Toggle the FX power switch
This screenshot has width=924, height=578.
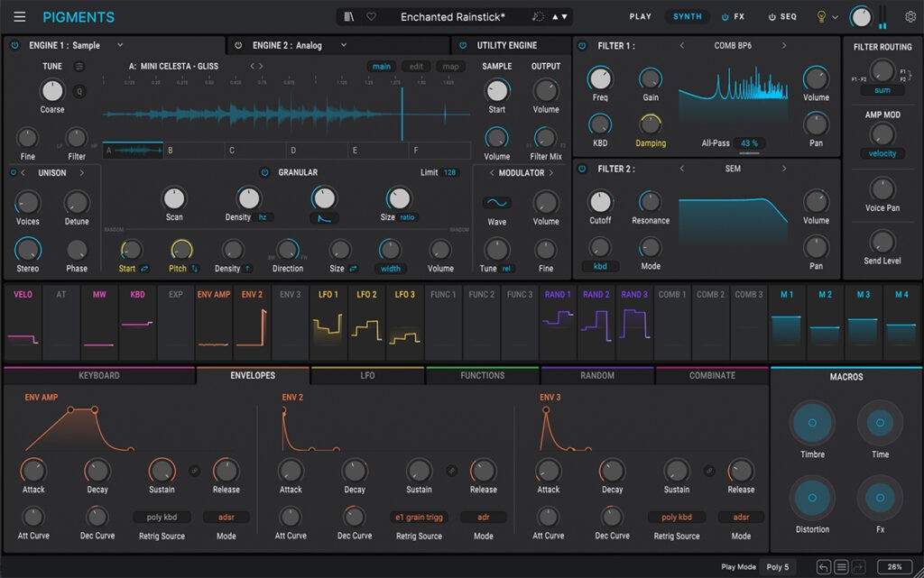click(x=725, y=17)
